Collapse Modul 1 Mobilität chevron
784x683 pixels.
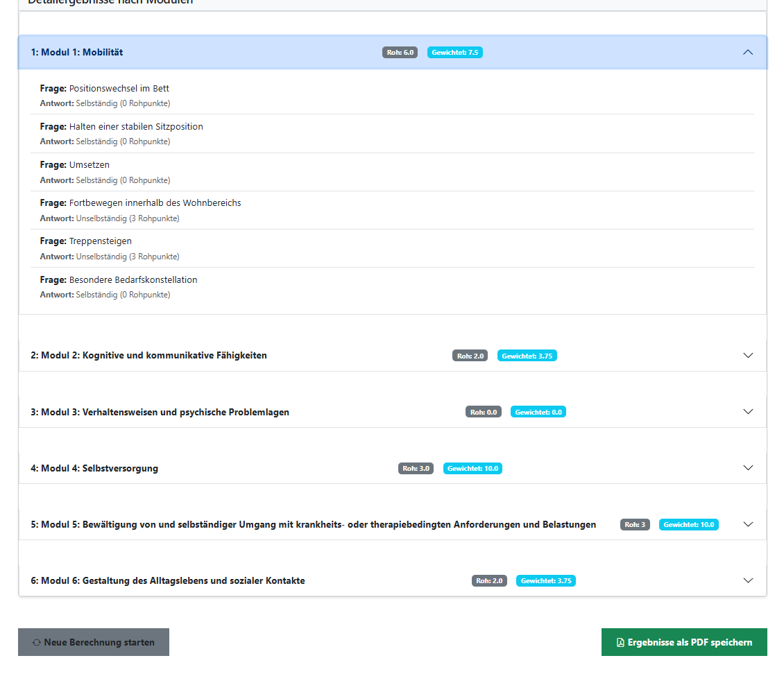coord(747,52)
